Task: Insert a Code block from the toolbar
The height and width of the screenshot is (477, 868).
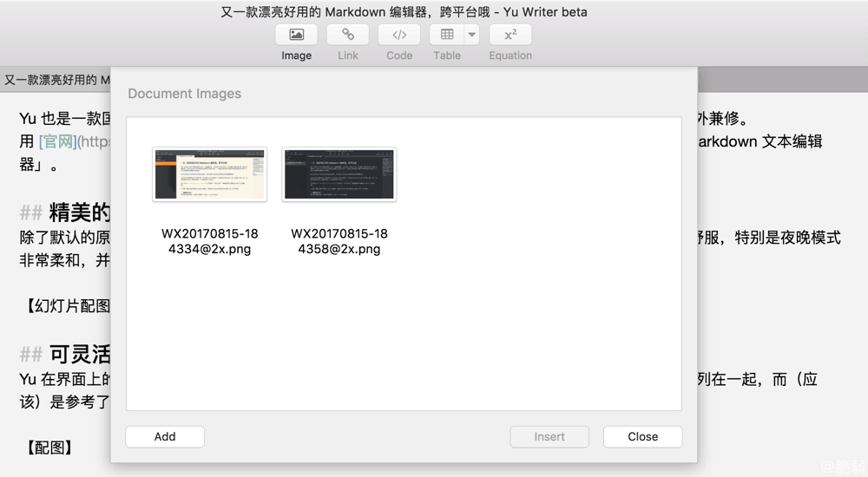Action: coord(399,35)
